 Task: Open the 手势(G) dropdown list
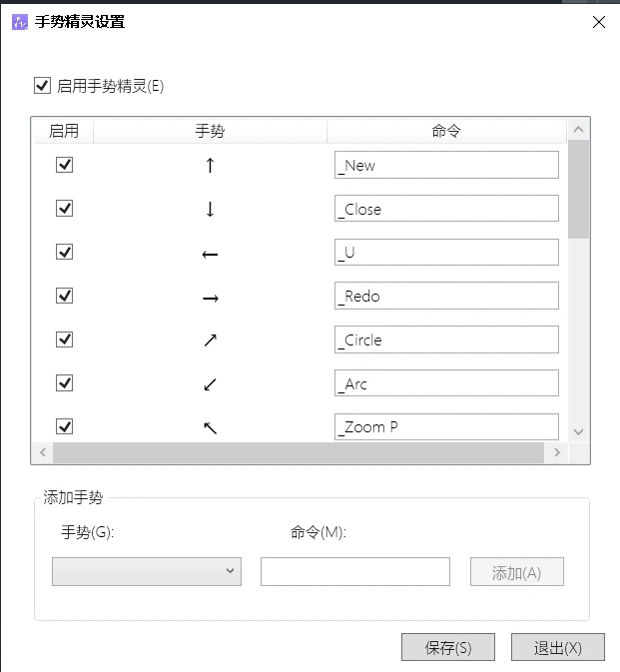(x=147, y=571)
